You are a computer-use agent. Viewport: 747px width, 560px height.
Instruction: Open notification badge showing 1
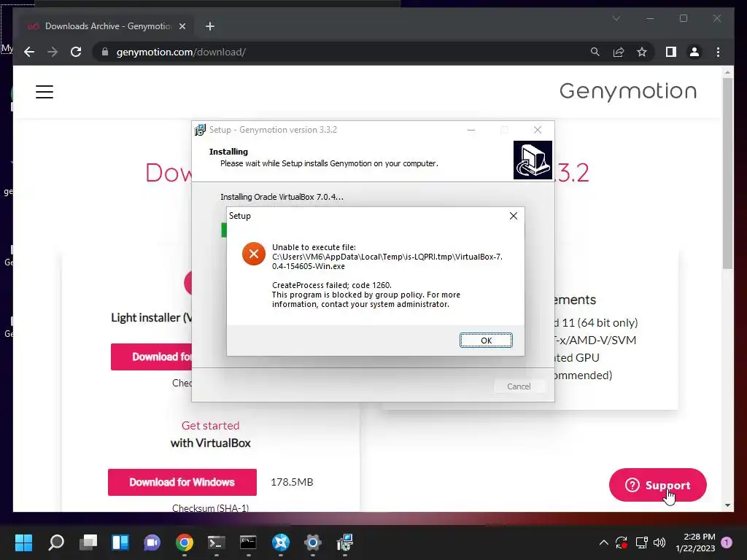(727, 542)
